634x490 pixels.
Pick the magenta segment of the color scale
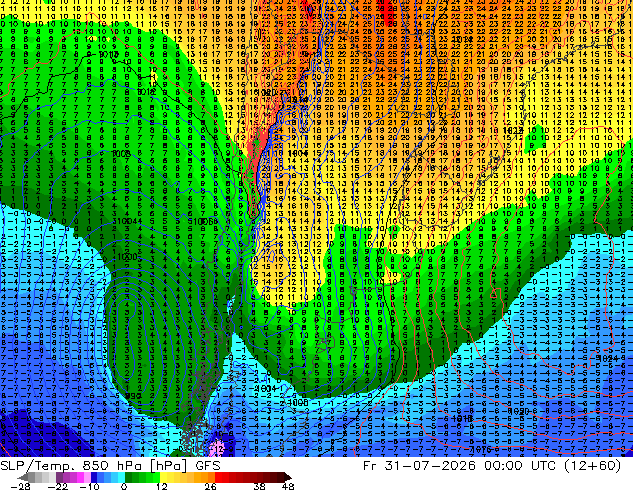pyautogui.click(x=80, y=477)
